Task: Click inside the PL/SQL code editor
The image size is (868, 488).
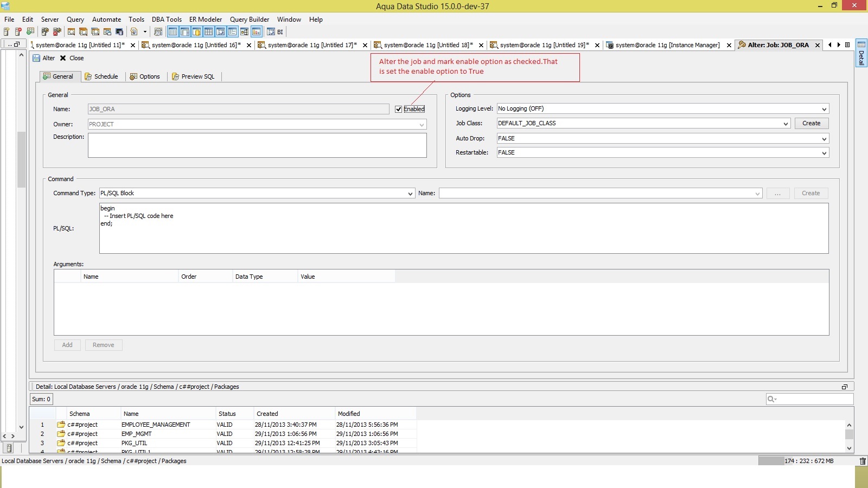Action: click(x=464, y=228)
